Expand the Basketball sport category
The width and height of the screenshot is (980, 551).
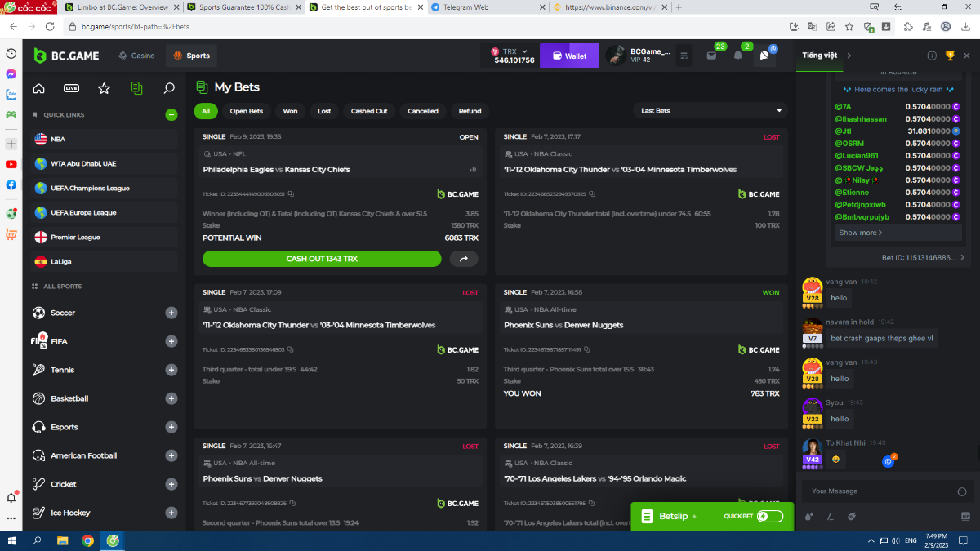pyautogui.click(x=171, y=398)
